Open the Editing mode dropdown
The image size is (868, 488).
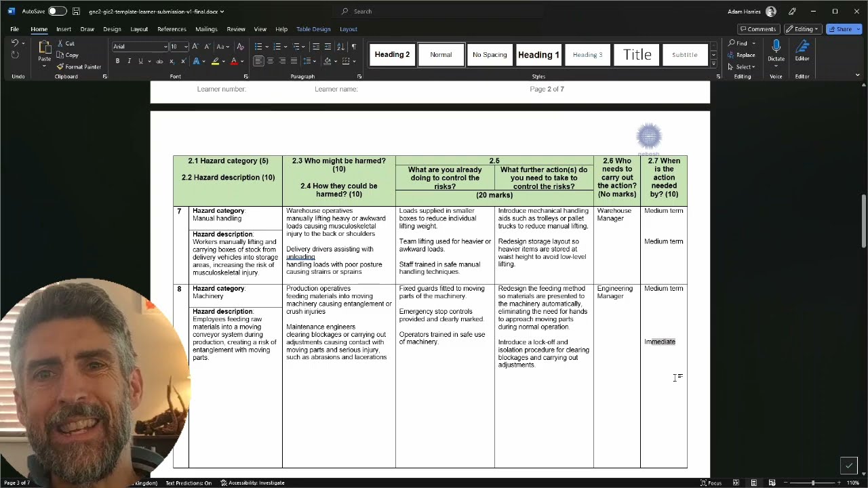pyautogui.click(x=802, y=29)
